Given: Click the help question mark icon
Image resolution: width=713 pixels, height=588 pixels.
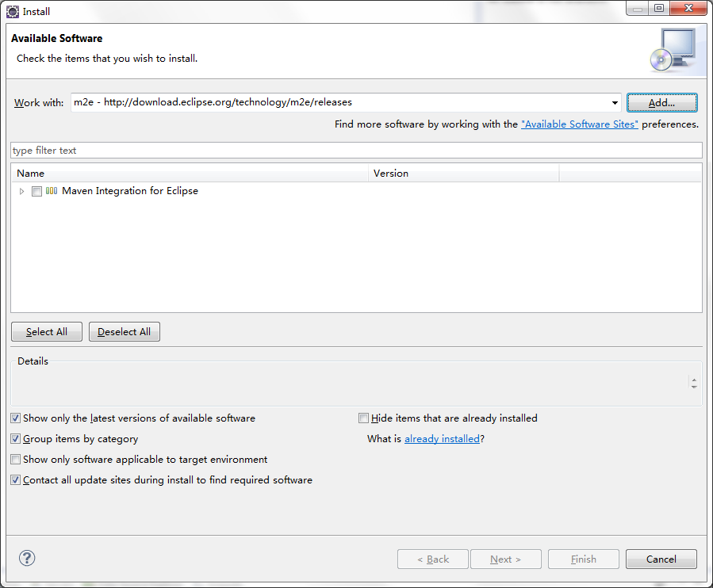Looking at the screenshot, I should coord(27,558).
